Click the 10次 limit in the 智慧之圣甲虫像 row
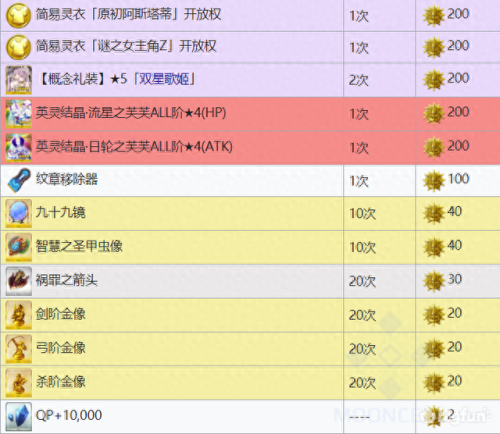 (x=362, y=248)
